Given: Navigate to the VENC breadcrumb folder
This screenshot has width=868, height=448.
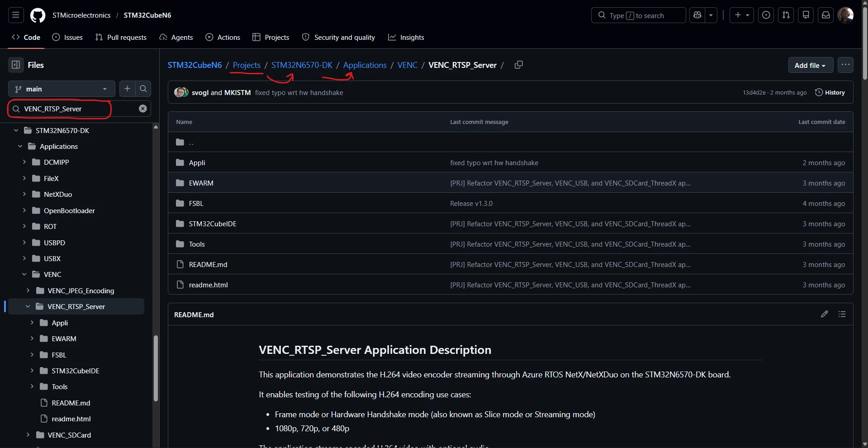Looking at the screenshot, I should pyautogui.click(x=407, y=65).
